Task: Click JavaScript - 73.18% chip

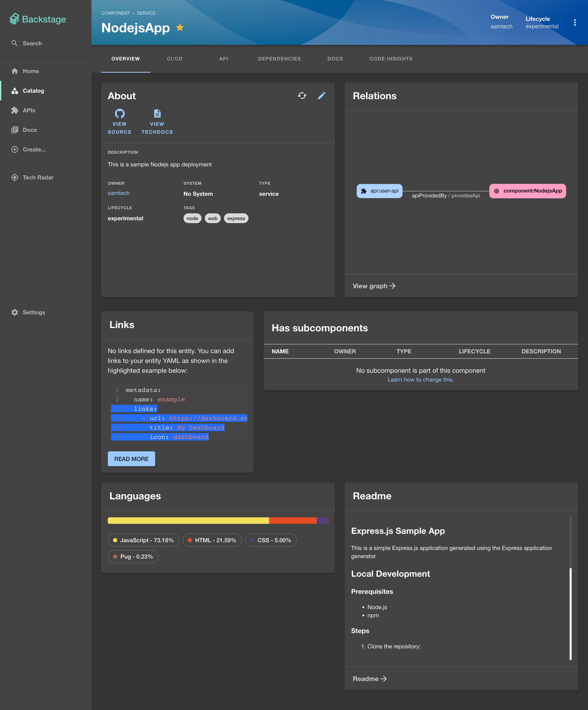Action: (x=143, y=540)
